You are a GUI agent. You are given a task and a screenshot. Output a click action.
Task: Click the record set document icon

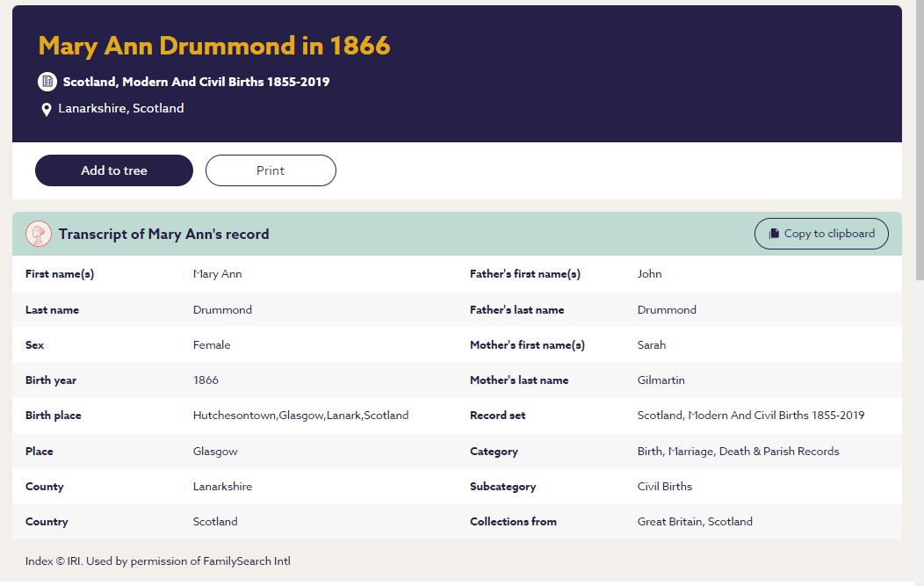coord(47,82)
